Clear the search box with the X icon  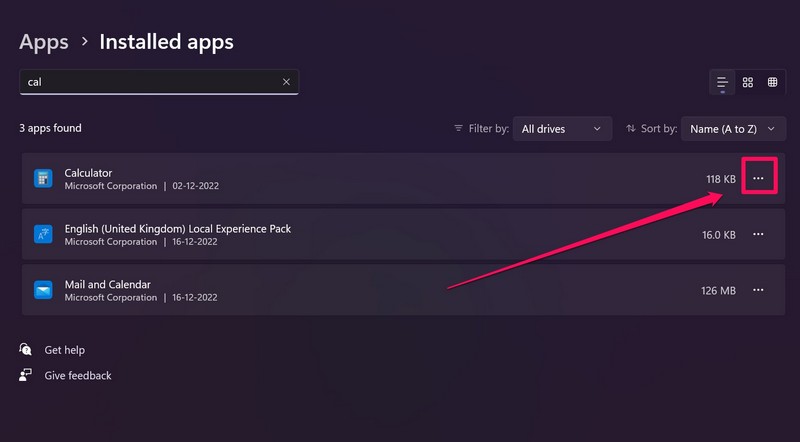tap(286, 82)
